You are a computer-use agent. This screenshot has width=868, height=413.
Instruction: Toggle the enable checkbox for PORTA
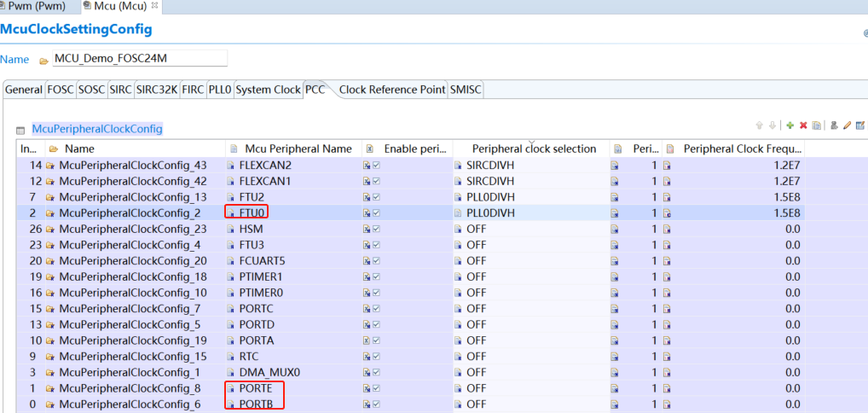click(376, 340)
